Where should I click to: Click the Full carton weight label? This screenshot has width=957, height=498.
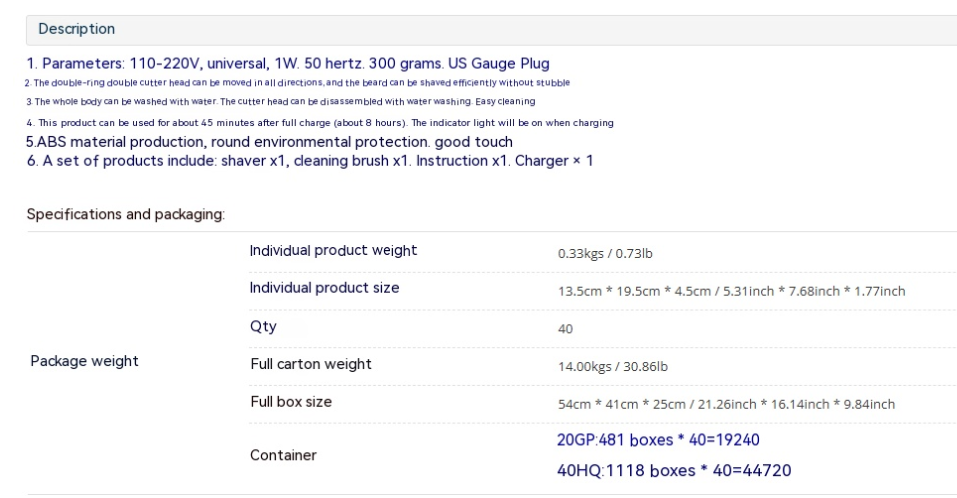(310, 364)
